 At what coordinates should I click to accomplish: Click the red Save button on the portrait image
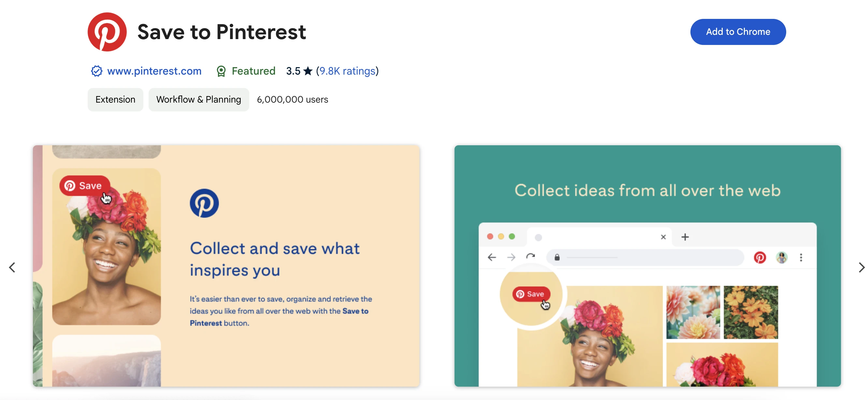click(x=84, y=186)
